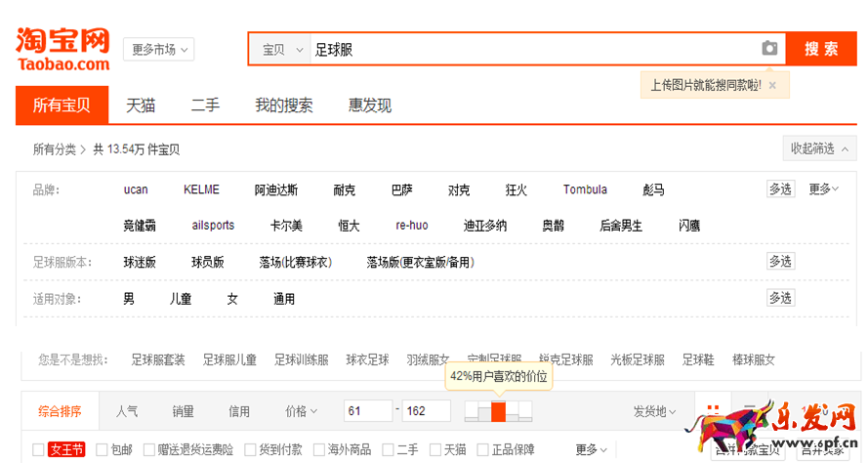Click the camera image search icon
The image size is (868, 463).
[769, 49]
